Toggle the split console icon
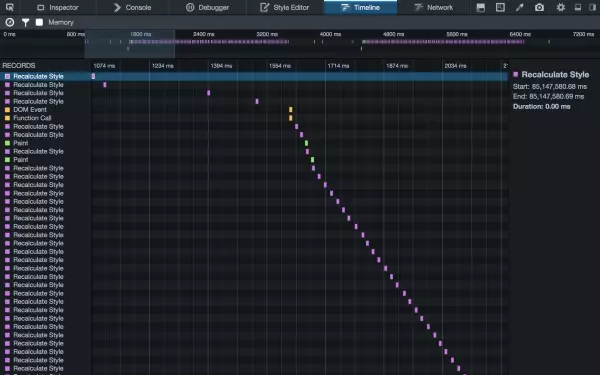Image resolution: width=600 pixels, height=375 pixels. (481, 7)
